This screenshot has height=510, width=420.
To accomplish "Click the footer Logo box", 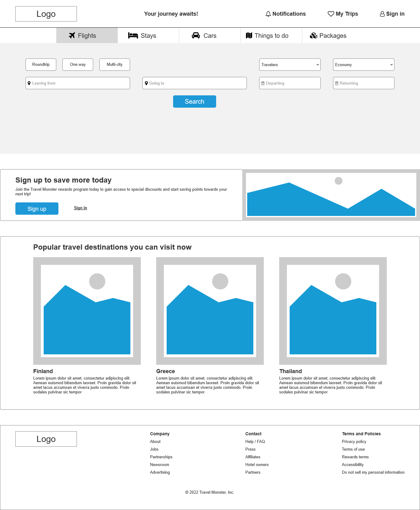I will (x=46, y=439).
